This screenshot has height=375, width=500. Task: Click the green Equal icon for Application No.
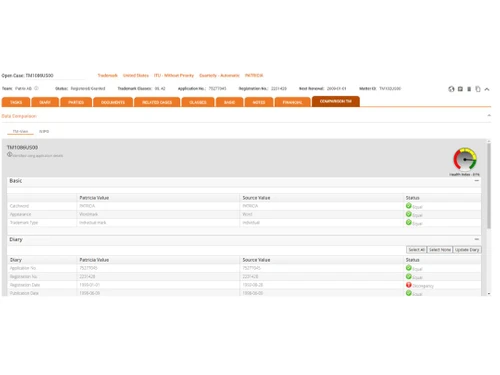pyautogui.click(x=409, y=268)
